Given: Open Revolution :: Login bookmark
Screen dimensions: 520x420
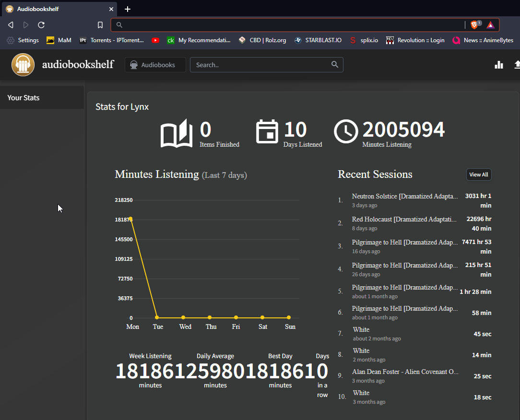Looking at the screenshot, I should 415,40.
